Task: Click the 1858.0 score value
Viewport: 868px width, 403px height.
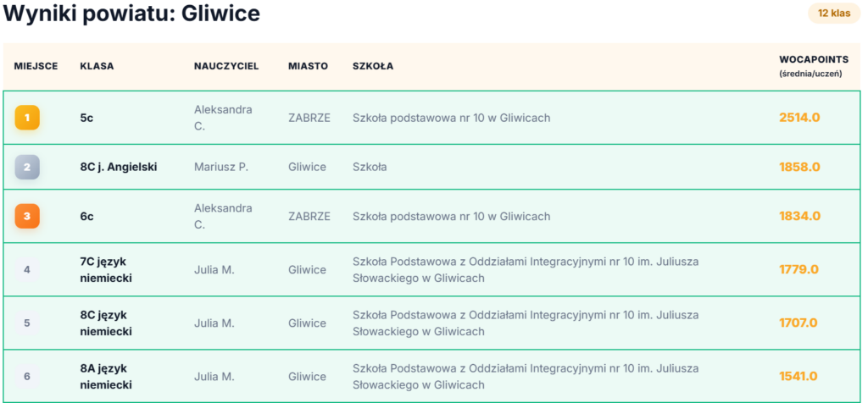Action: click(x=799, y=167)
